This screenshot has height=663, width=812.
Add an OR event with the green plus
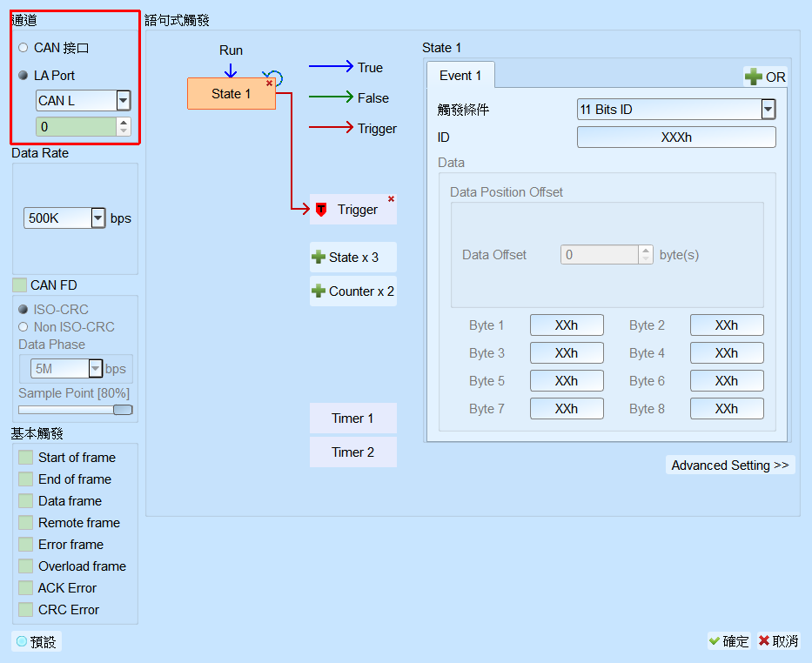coord(753,77)
